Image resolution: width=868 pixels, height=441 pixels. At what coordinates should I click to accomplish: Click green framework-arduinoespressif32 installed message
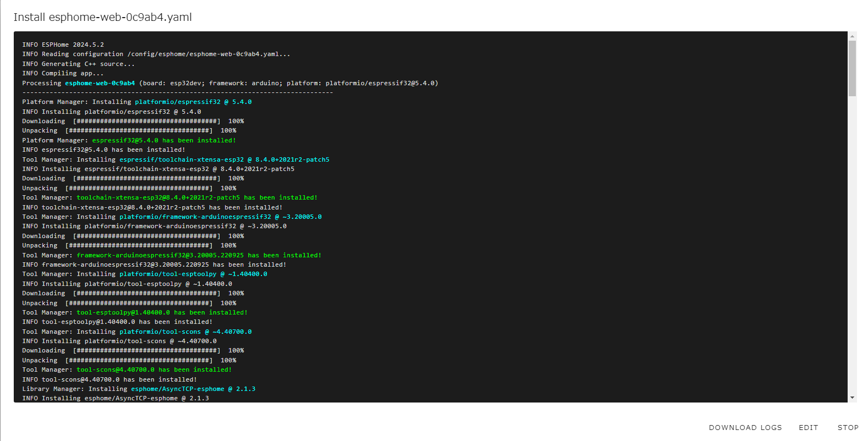pyautogui.click(x=199, y=255)
